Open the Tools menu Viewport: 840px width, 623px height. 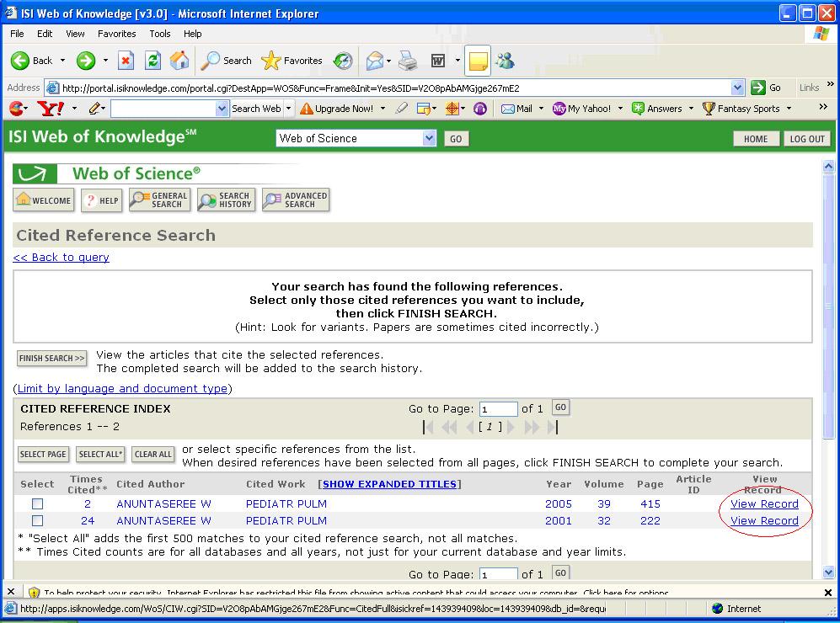(x=159, y=34)
